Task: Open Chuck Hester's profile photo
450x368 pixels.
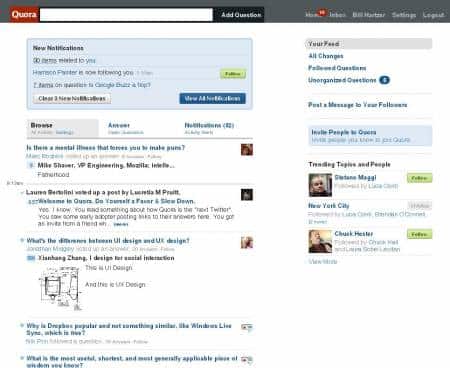Action: coord(320,241)
